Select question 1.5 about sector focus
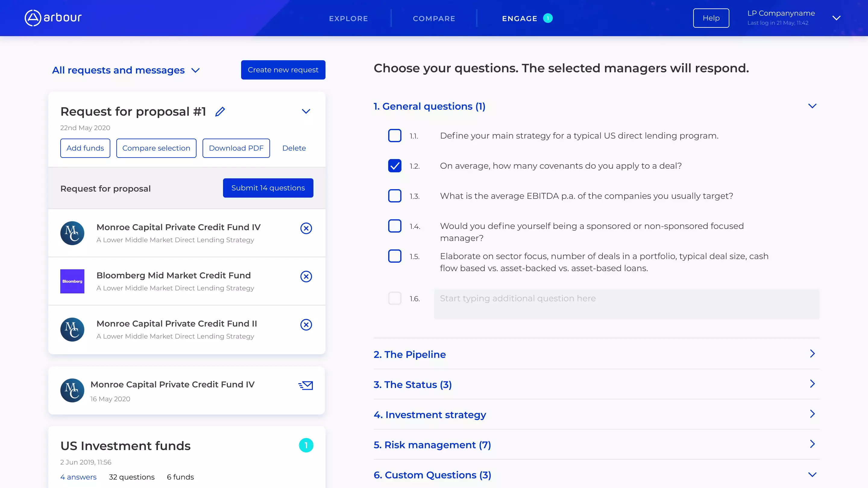This screenshot has width=868, height=488. click(394, 256)
